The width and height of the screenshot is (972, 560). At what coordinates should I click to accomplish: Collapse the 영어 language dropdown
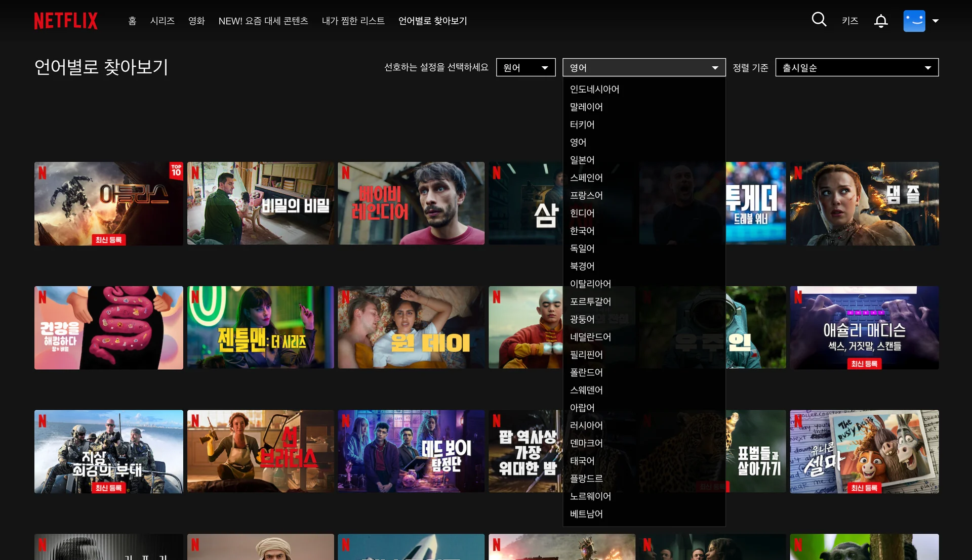click(x=643, y=67)
